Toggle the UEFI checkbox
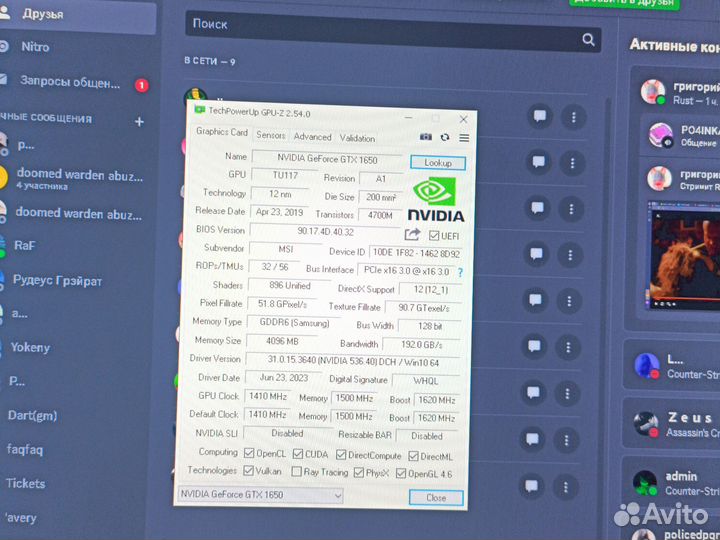Viewport: 720px width, 540px height. [433, 236]
